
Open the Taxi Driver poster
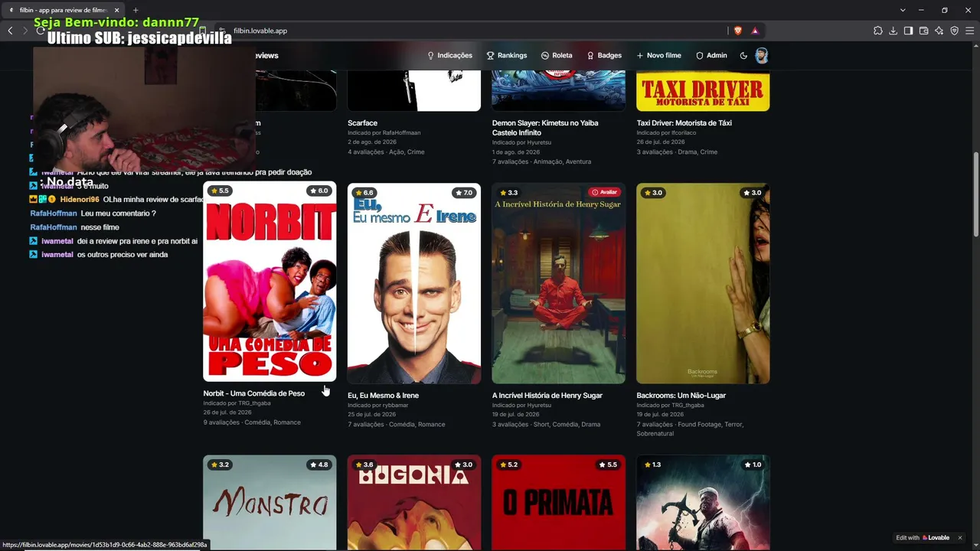pos(703,90)
